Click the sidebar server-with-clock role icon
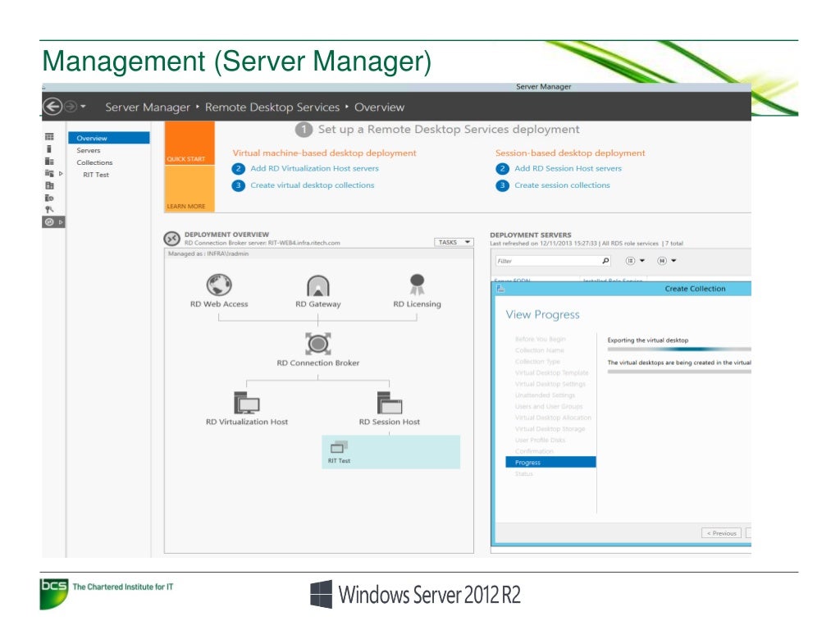 (49, 198)
